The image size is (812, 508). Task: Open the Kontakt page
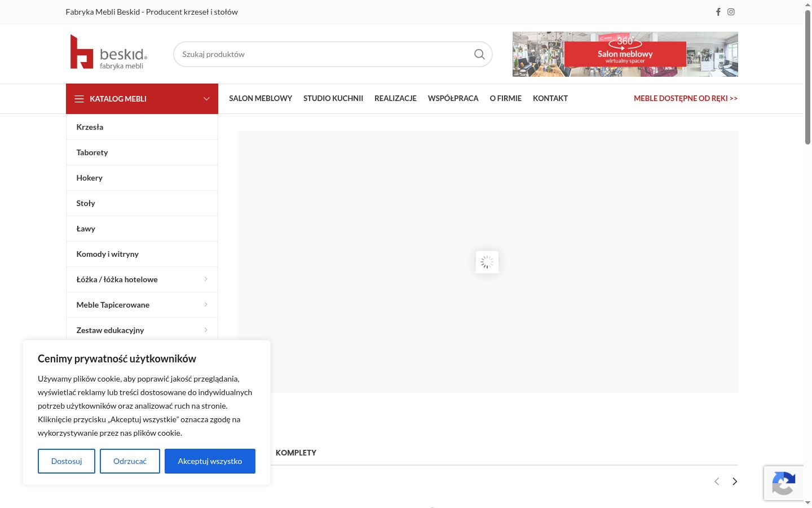point(550,98)
